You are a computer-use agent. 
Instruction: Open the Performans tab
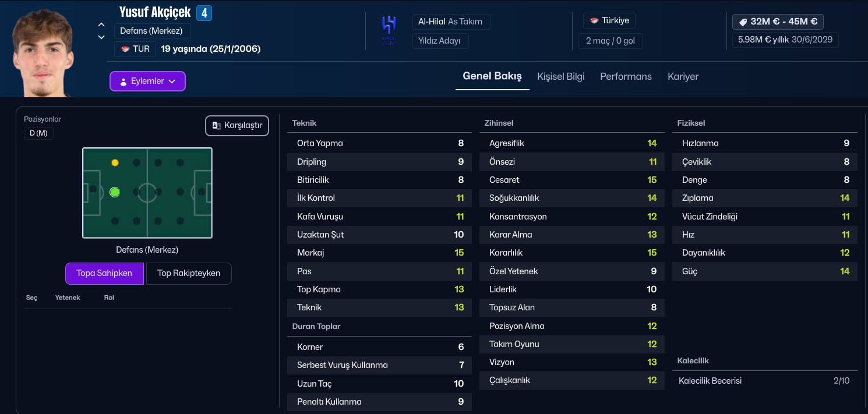[626, 76]
